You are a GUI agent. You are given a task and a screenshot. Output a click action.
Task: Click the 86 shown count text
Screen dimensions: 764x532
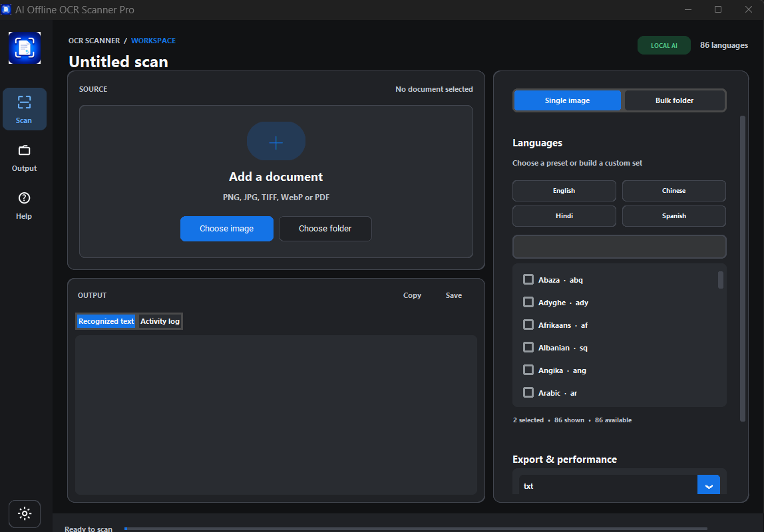[569, 420]
